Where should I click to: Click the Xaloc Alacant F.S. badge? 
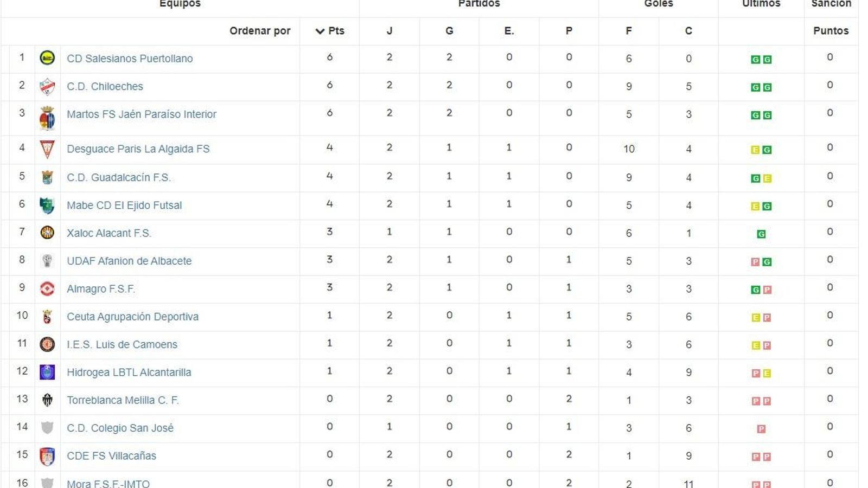tap(48, 232)
